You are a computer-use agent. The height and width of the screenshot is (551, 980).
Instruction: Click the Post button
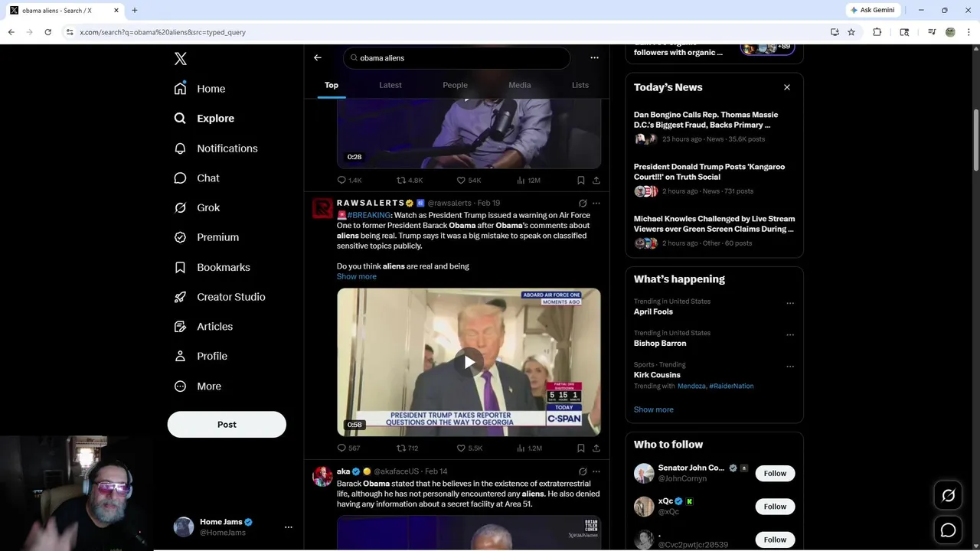[227, 425]
